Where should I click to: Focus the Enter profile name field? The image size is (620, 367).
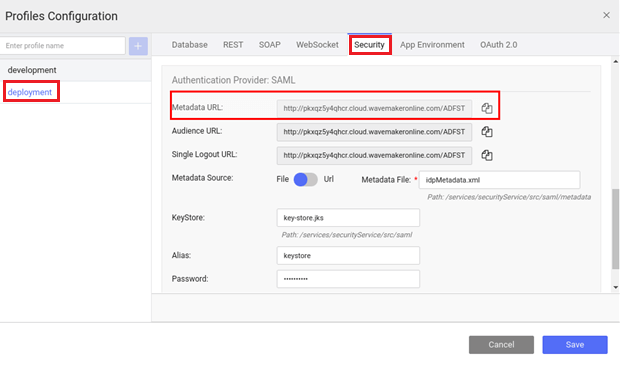62,46
